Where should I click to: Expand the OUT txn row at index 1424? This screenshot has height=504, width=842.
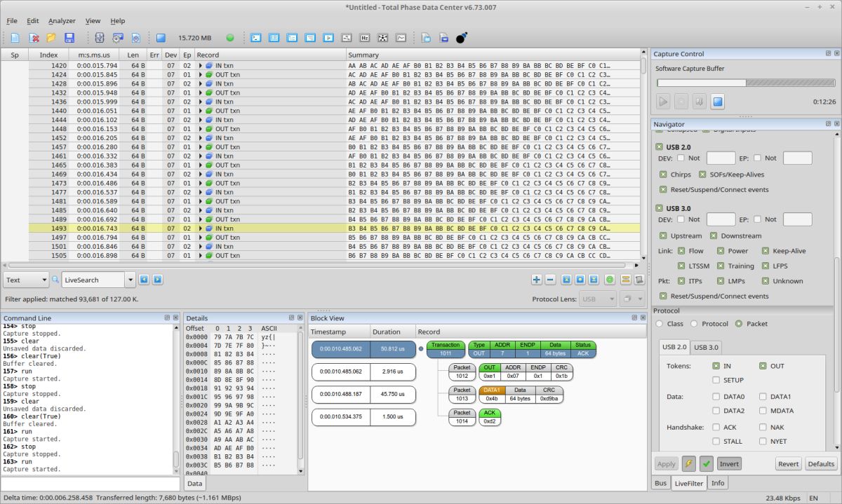coord(201,74)
